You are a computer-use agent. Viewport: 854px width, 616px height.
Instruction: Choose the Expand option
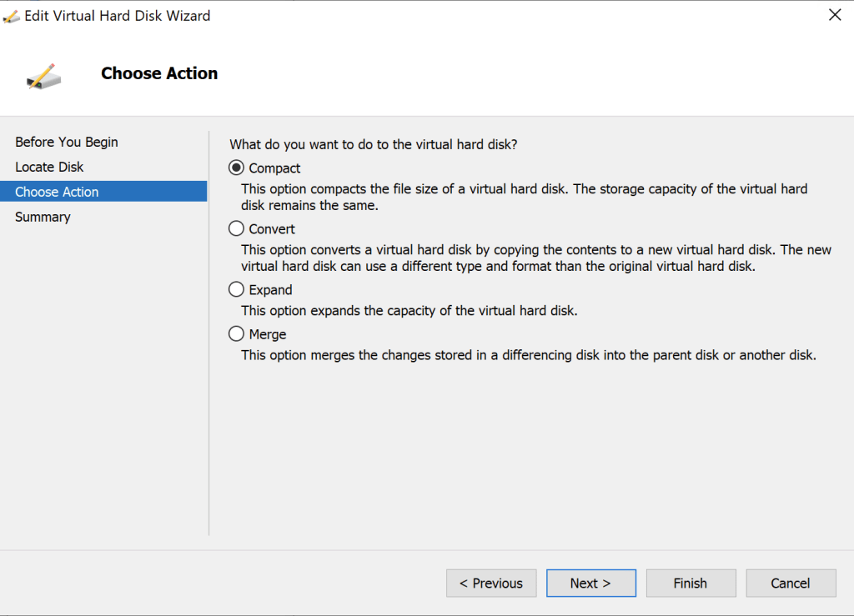[235, 289]
